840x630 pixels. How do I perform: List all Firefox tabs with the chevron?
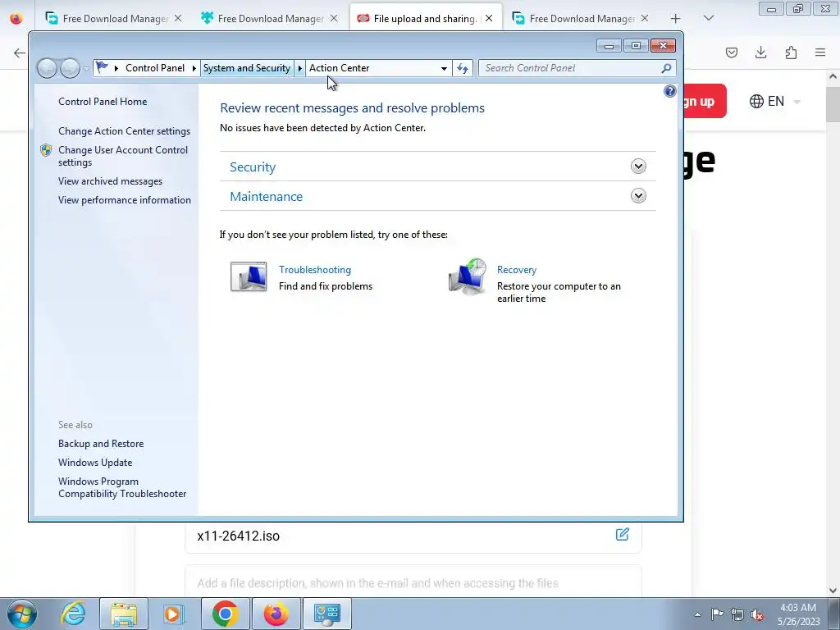click(708, 18)
